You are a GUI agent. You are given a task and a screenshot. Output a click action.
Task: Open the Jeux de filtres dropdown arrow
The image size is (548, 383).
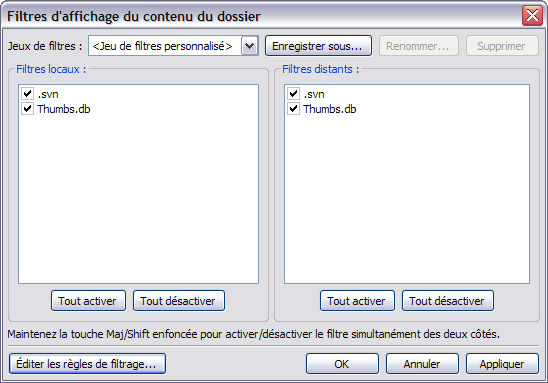coord(250,46)
